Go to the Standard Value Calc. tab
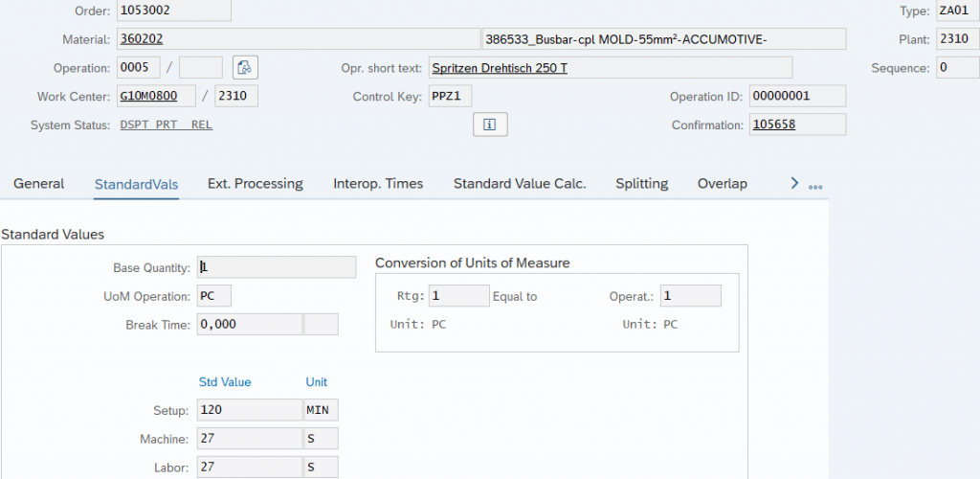 [519, 184]
